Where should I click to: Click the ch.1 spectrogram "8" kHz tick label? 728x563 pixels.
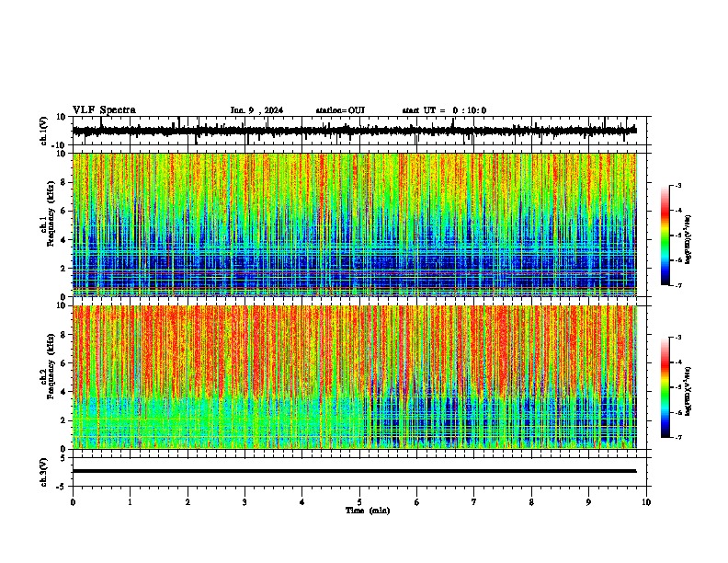63,182
